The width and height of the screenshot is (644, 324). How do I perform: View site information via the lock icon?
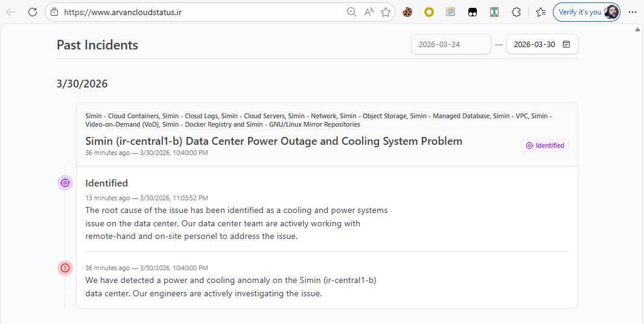pos(54,12)
